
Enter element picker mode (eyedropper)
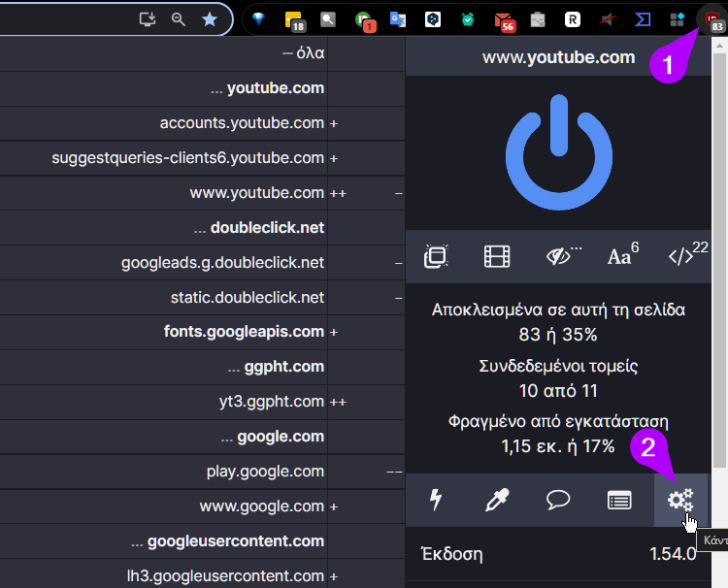(x=497, y=500)
